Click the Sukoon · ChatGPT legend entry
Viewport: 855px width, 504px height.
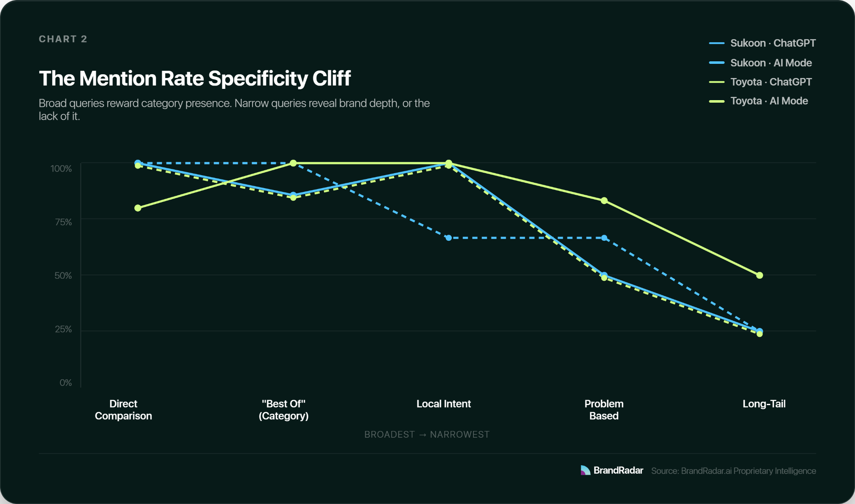pos(762,43)
